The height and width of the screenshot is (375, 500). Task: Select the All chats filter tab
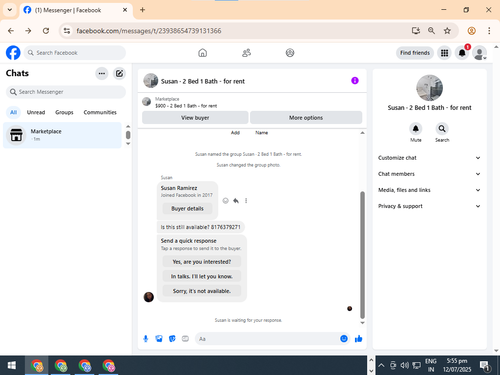(13, 112)
